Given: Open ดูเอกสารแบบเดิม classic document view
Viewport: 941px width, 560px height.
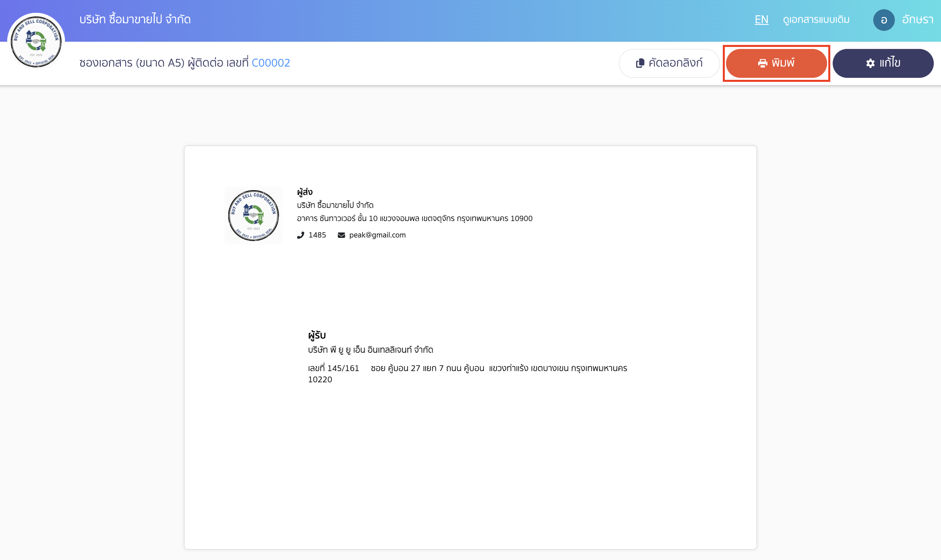Looking at the screenshot, I should tap(816, 20).
